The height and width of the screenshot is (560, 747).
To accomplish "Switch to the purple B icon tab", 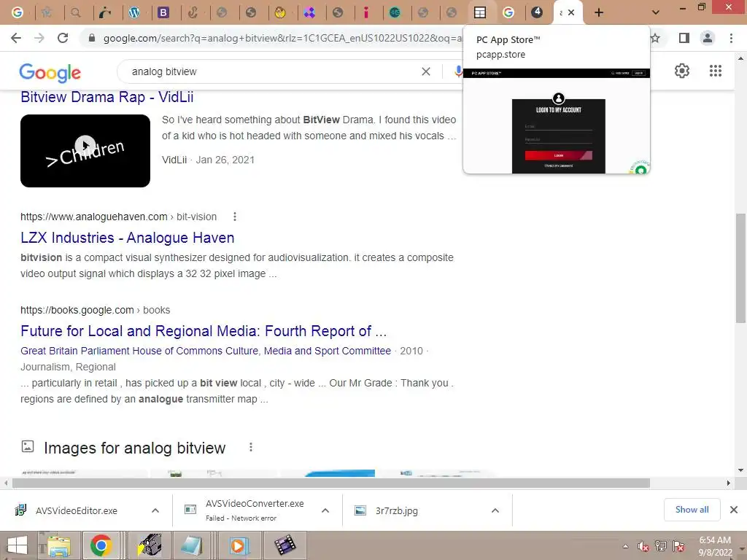I will 163,13.
